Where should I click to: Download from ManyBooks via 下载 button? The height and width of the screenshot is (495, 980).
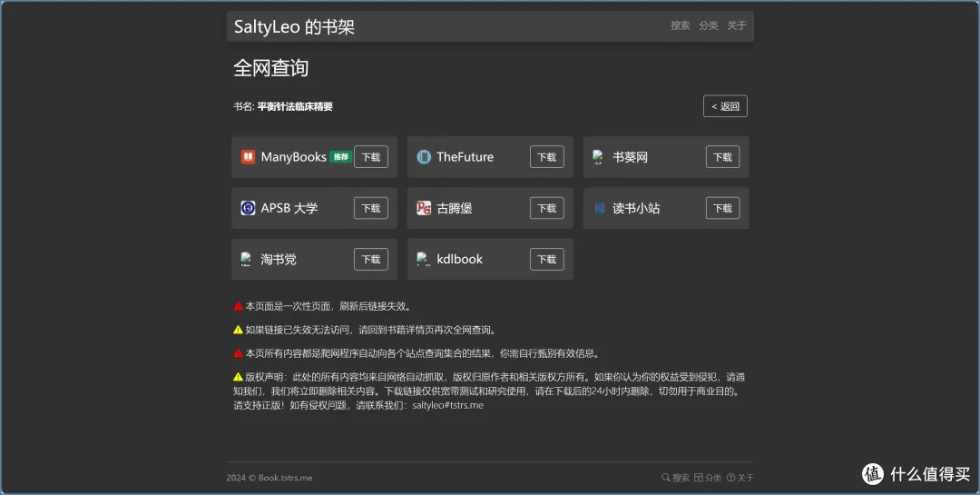coord(371,157)
